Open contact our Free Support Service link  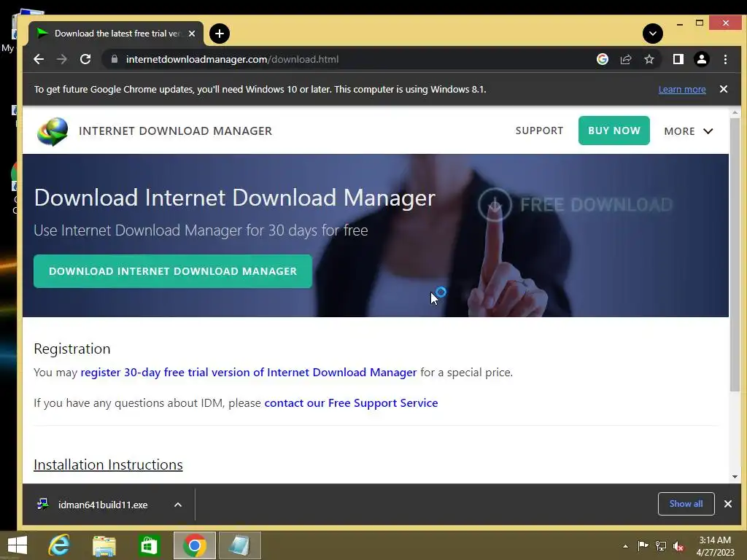pyautogui.click(x=351, y=402)
